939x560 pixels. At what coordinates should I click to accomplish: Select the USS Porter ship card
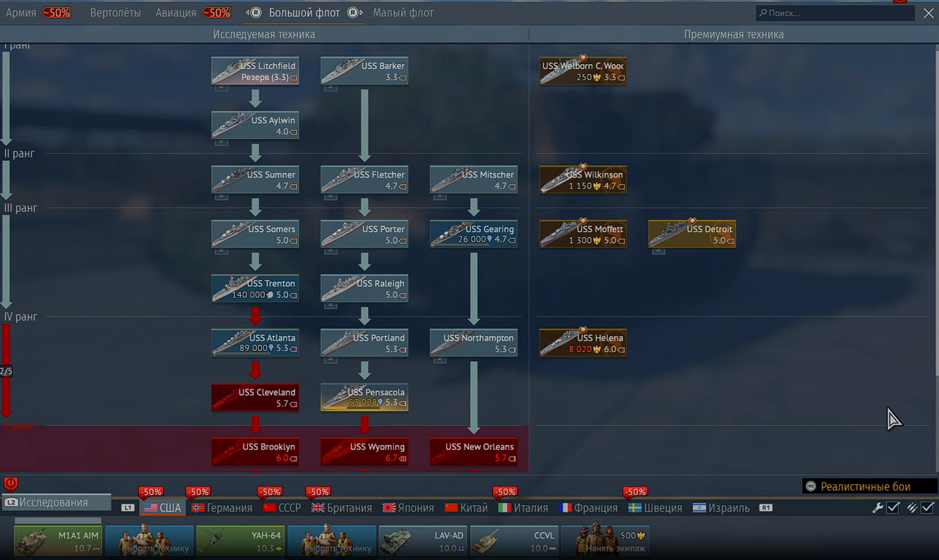pyautogui.click(x=365, y=234)
